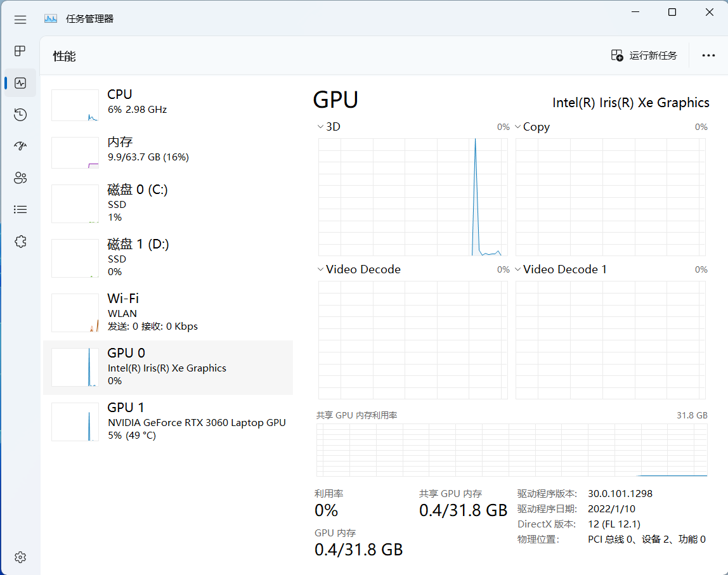Image resolution: width=728 pixels, height=575 pixels.
Task: Open the App history page icon
Action: [x=20, y=115]
